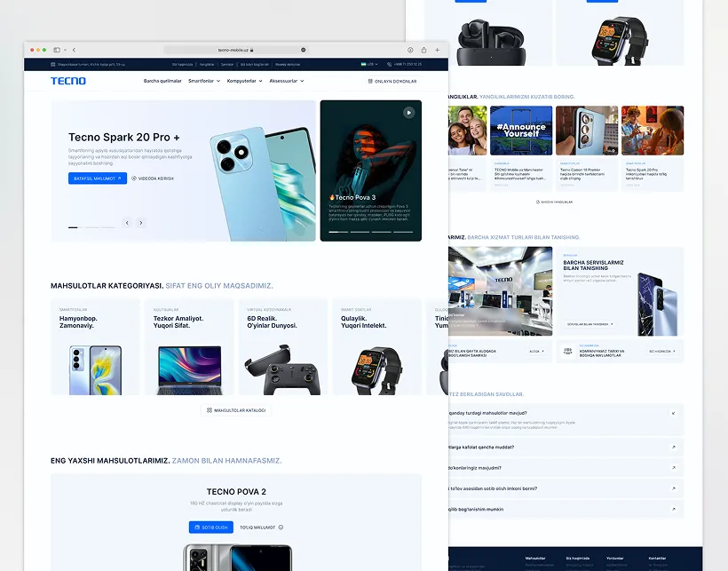The height and width of the screenshot is (571, 728).
Task: Click the page options icon in address bar
Action: pyautogui.click(x=303, y=50)
